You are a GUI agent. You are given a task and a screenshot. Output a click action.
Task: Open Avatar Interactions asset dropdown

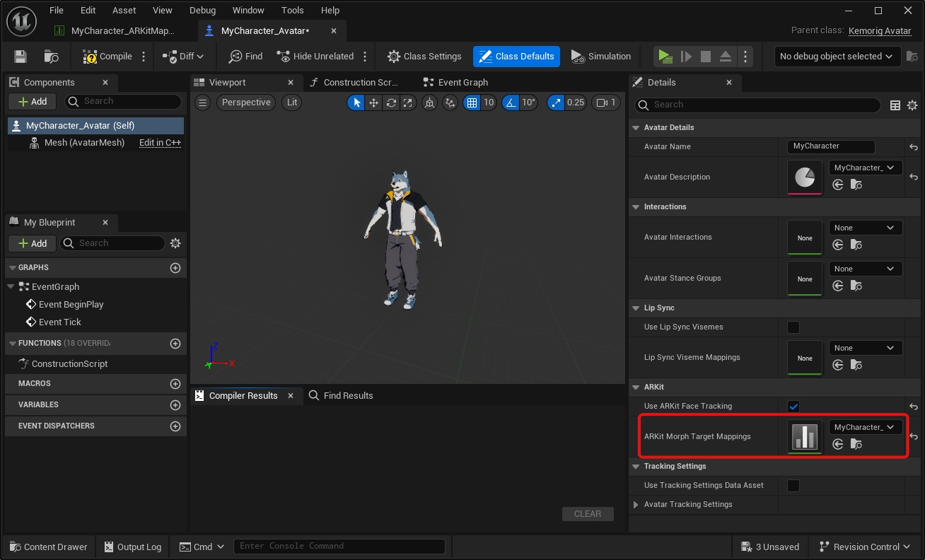(865, 228)
